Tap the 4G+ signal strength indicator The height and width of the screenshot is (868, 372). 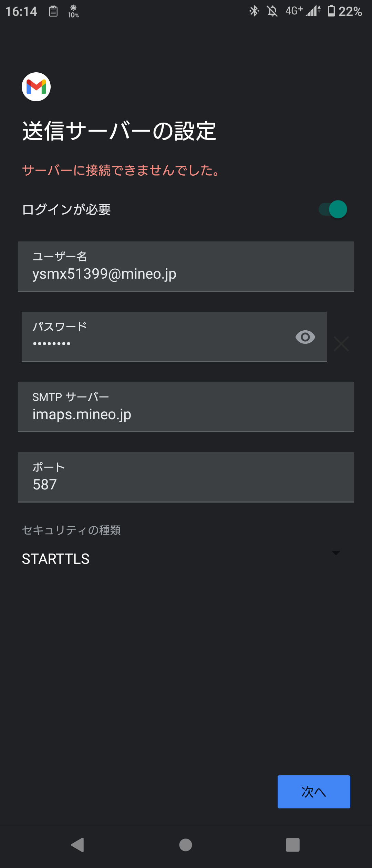click(303, 11)
